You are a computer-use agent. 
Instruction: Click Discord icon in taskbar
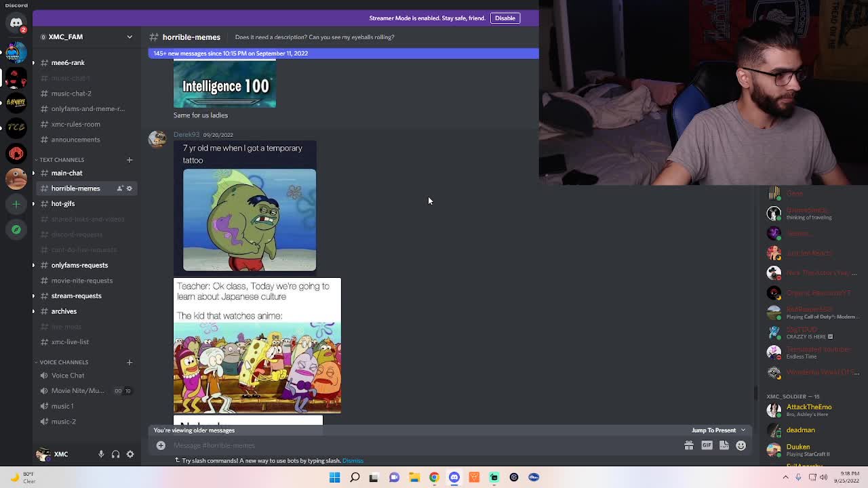tap(454, 477)
